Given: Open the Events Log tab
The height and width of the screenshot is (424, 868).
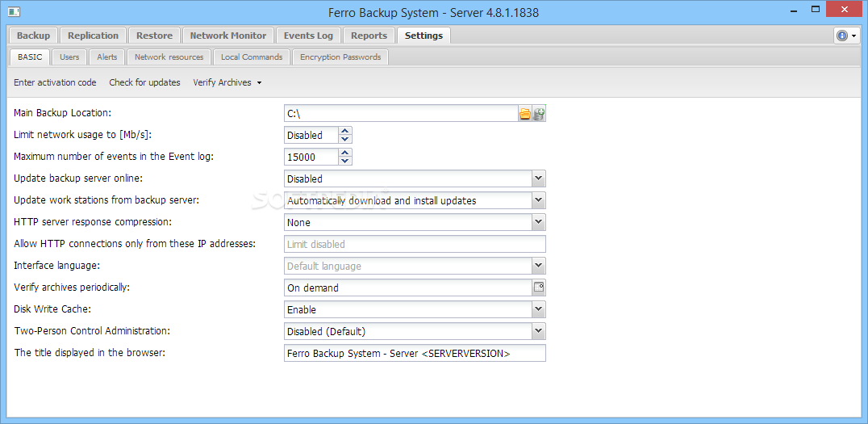Looking at the screenshot, I should pyautogui.click(x=308, y=36).
